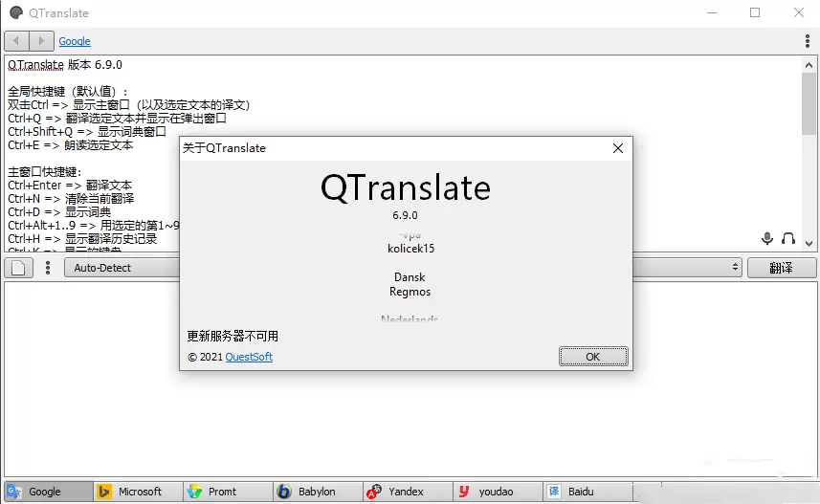Open the target language dropdown arrows
This screenshot has height=504, width=820.
click(735, 267)
